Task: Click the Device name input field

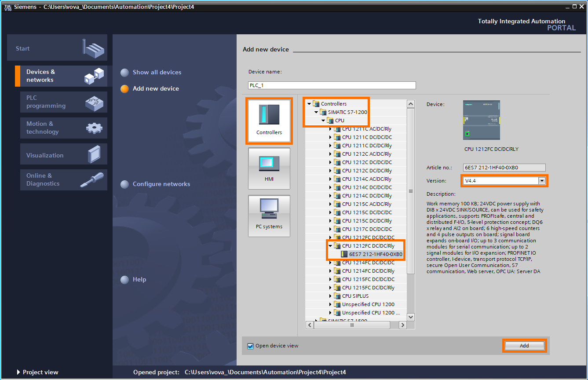Action: [332, 85]
